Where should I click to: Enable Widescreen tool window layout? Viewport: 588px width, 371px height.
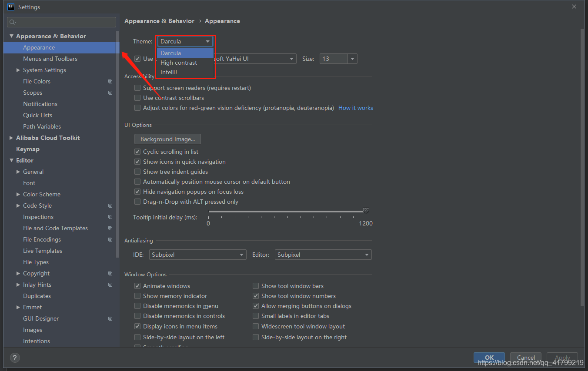coord(256,326)
